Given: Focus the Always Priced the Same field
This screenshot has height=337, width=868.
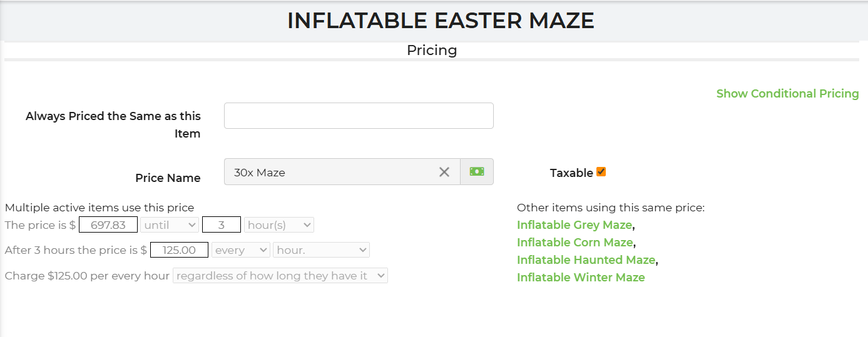Looking at the screenshot, I should 359,116.
